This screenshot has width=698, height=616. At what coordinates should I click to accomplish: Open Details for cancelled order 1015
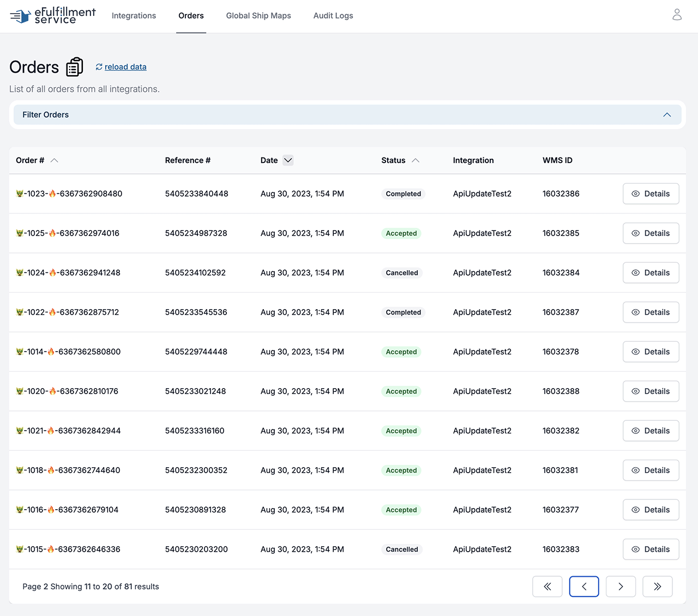tap(651, 549)
